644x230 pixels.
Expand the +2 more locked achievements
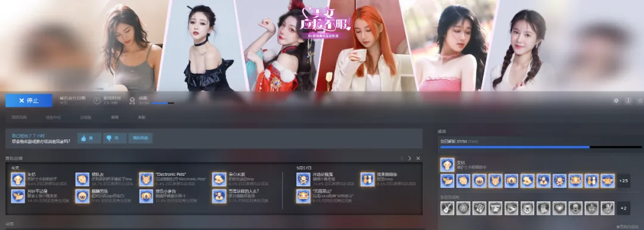pyautogui.click(x=624, y=208)
